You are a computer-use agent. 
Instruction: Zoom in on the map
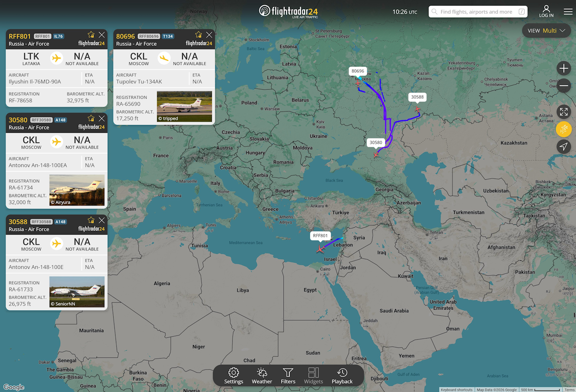[564, 68]
